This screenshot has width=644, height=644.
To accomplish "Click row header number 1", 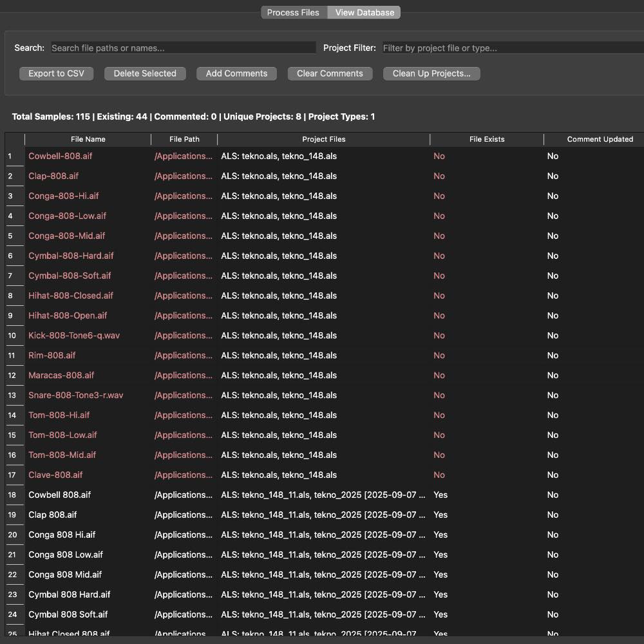I will 15,156.
